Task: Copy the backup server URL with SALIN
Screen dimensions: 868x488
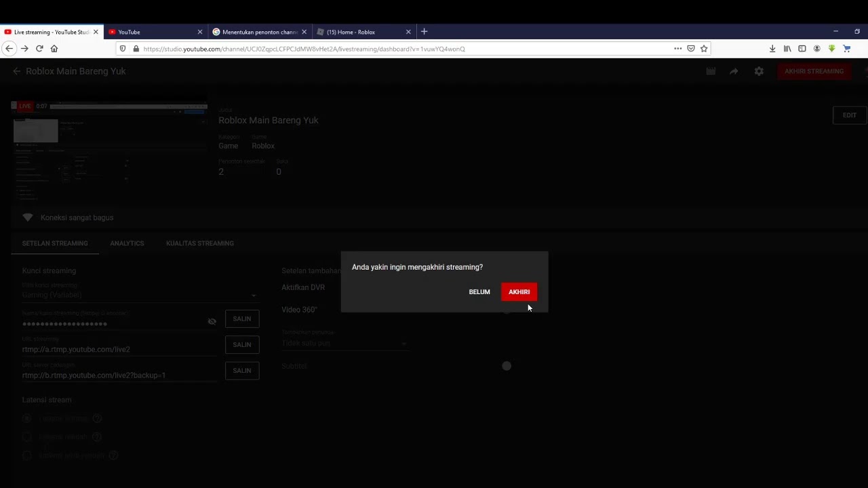Action: [x=242, y=371]
